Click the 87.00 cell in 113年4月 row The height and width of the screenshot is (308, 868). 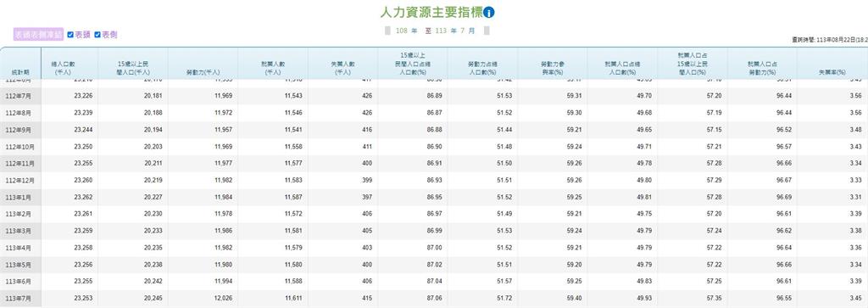[x=435, y=248]
